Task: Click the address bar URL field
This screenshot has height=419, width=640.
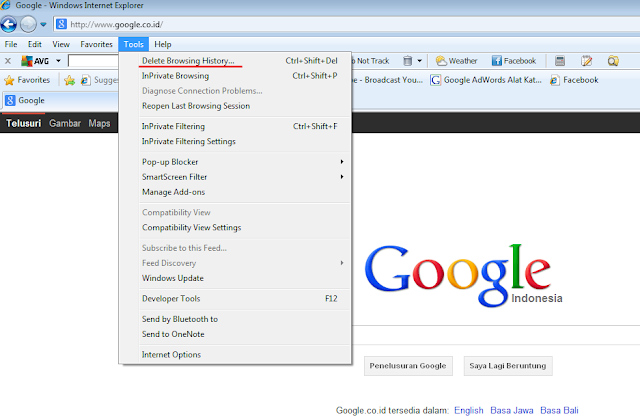Action: pyautogui.click(x=347, y=24)
